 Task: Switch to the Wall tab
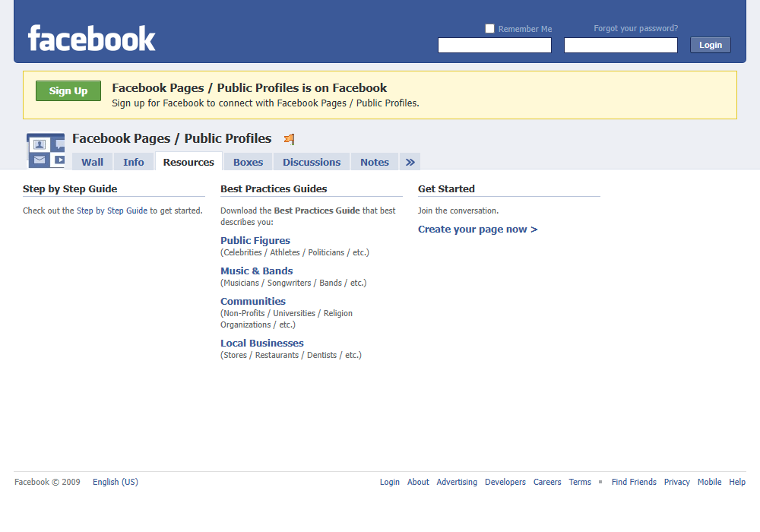[92, 162]
